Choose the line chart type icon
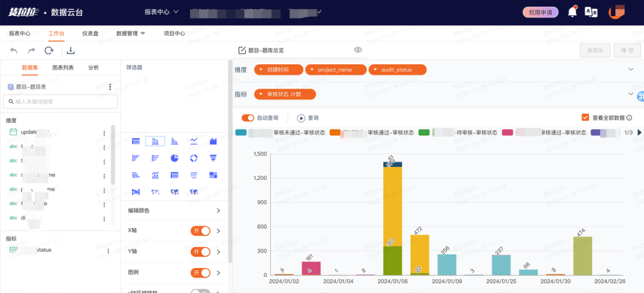This screenshot has width=644, height=293. pyautogui.click(x=194, y=141)
